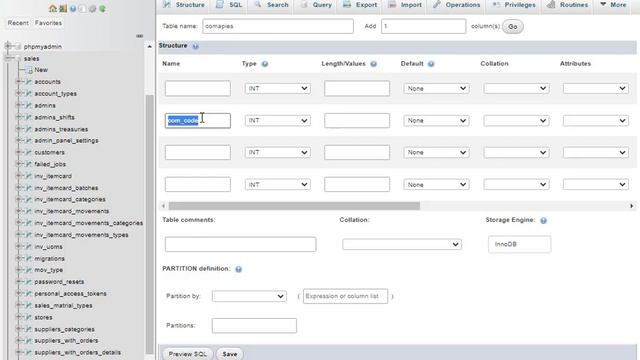
Task: Open the white MySQL documentation icon in the sidebar
Action: click(82, 8)
